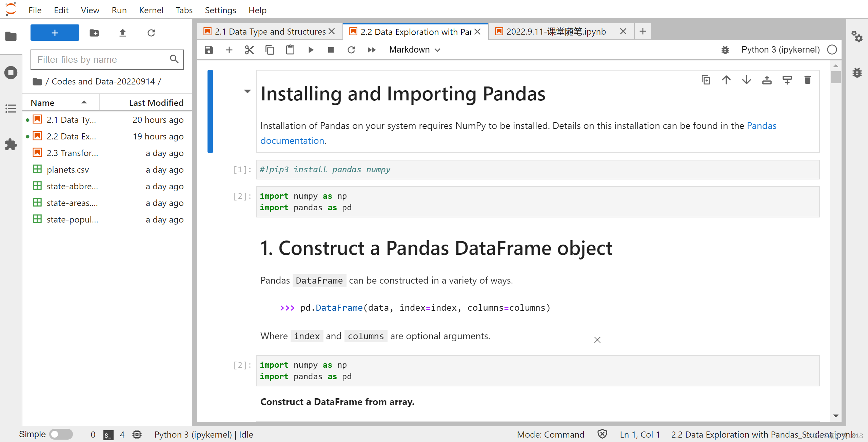868x442 pixels.
Task: Open the cell type Markdown dropdown
Action: [x=415, y=50]
